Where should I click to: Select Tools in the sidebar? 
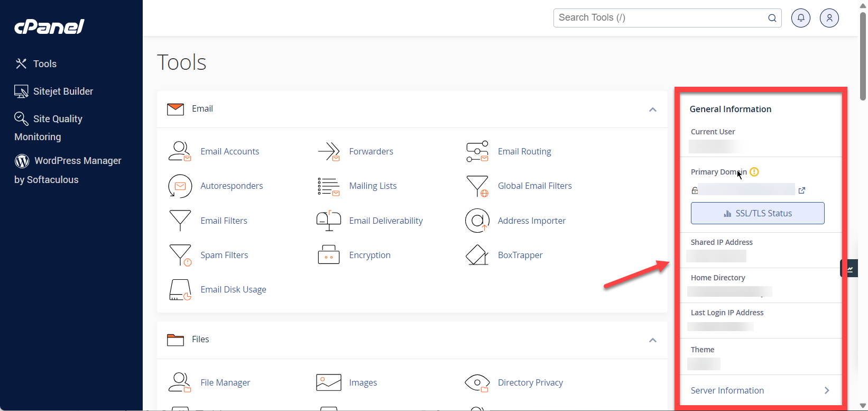point(44,64)
